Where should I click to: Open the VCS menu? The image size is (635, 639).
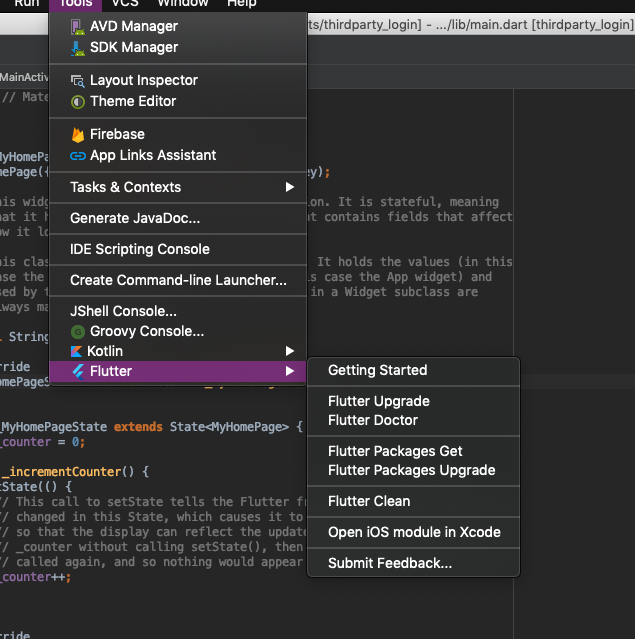(125, 4)
